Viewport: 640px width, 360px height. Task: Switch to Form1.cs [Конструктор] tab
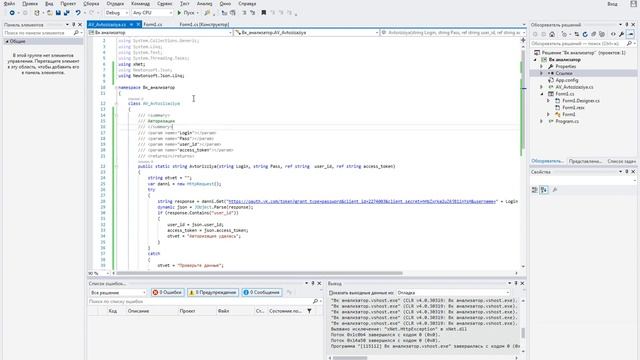[204, 24]
